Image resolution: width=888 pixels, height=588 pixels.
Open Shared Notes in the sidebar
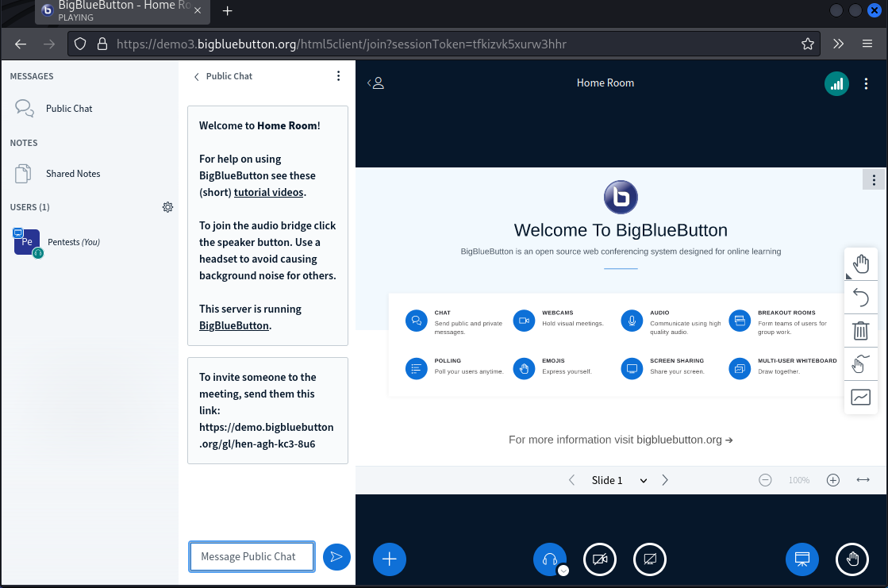click(x=73, y=174)
